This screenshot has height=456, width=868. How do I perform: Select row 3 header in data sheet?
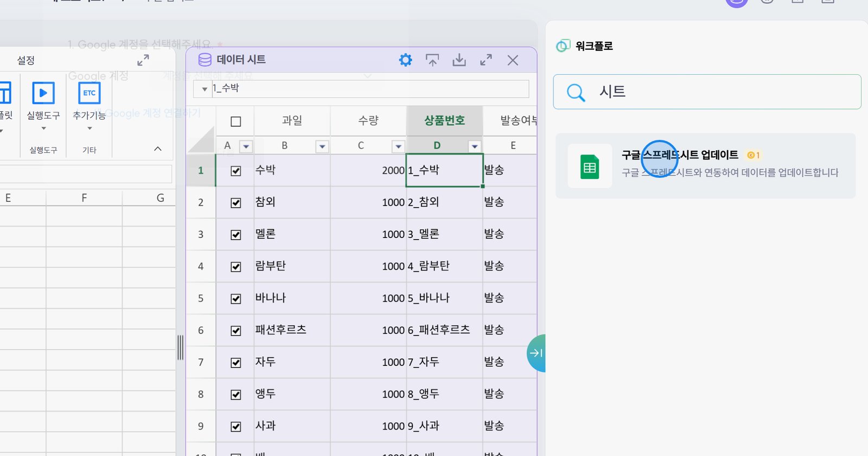pyautogui.click(x=201, y=234)
